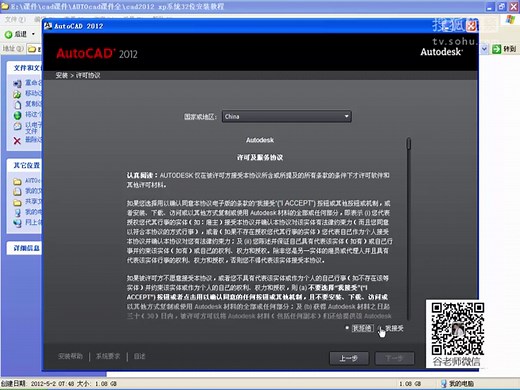Click the My Computer icon under 其它位置

17,212
